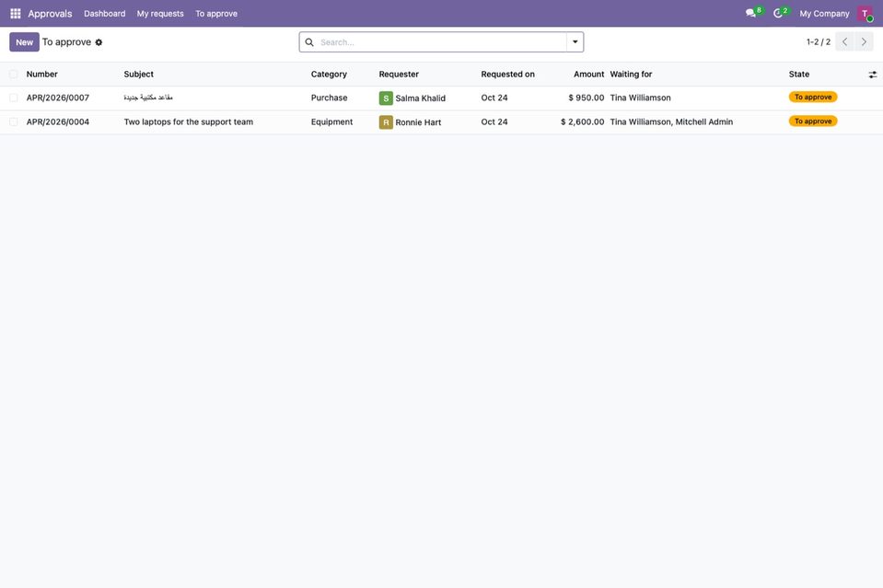Click the $ 2,600.00 amount cell
The image size is (883, 588).
point(582,122)
